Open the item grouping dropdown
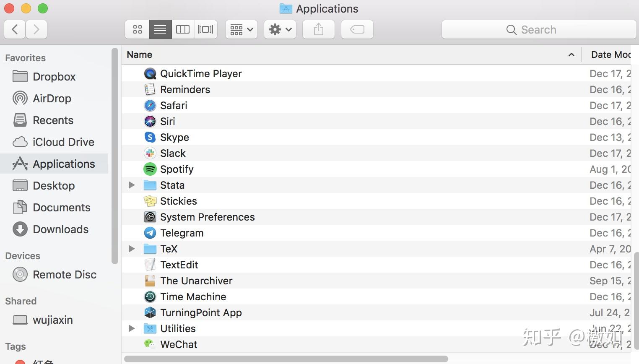This screenshot has height=364, width=639. (x=241, y=29)
